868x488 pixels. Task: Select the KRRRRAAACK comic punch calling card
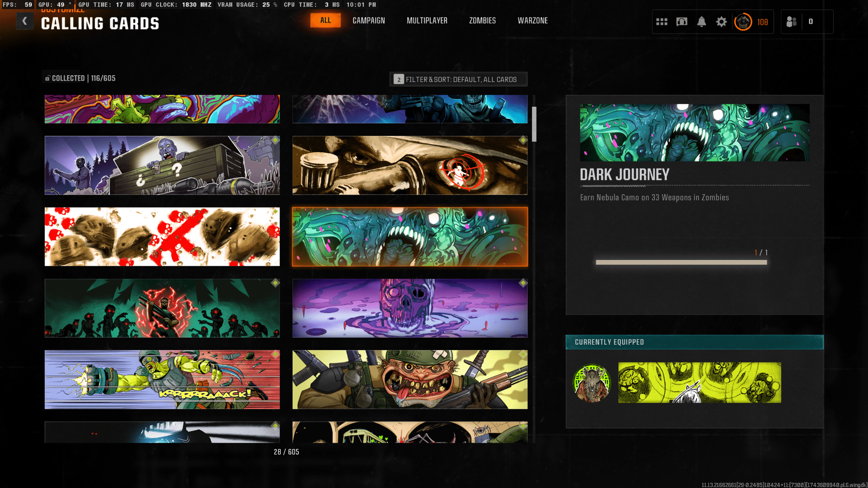[x=162, y=379]
